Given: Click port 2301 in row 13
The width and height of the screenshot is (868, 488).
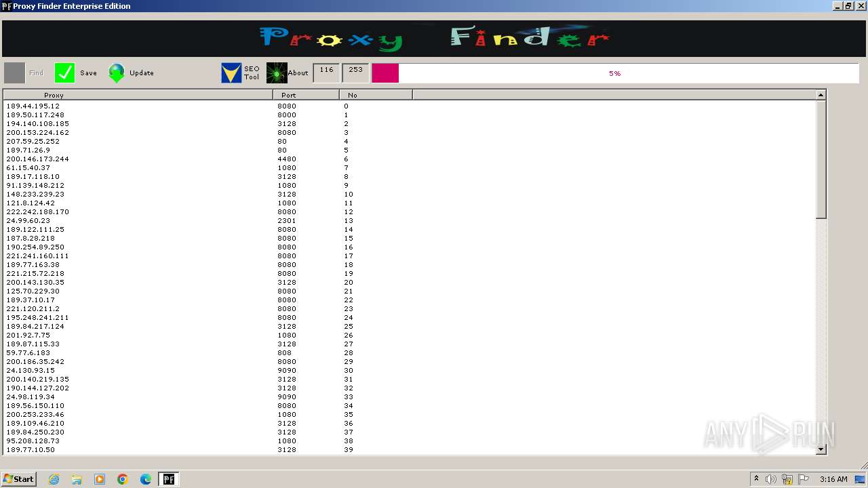Looking at the screenshot, I should (x=287, y=221).
